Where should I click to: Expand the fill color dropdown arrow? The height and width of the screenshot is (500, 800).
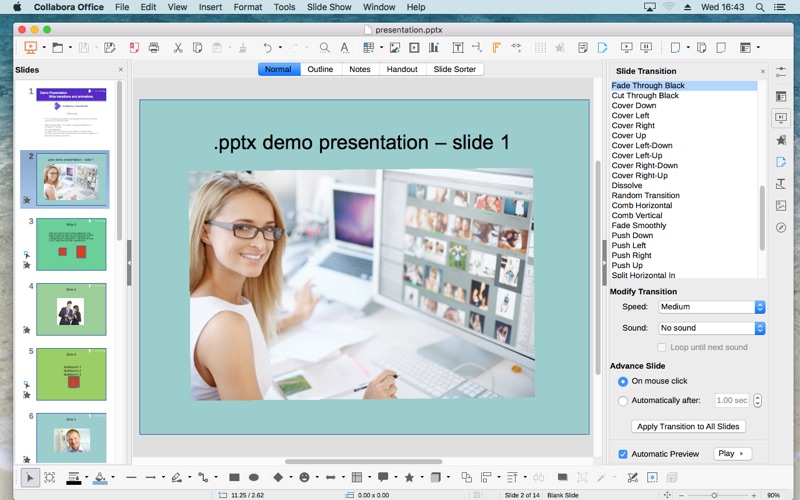(113, 478)
